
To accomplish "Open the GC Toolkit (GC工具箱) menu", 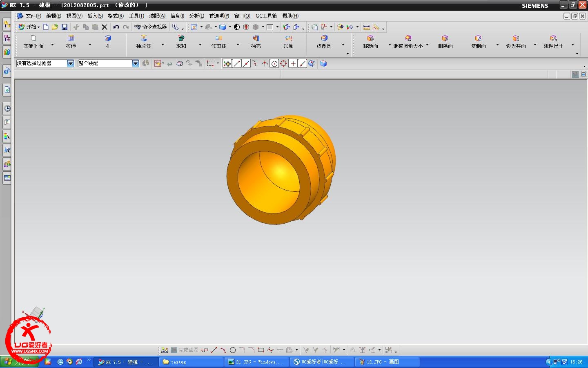I will coord(266,16).
